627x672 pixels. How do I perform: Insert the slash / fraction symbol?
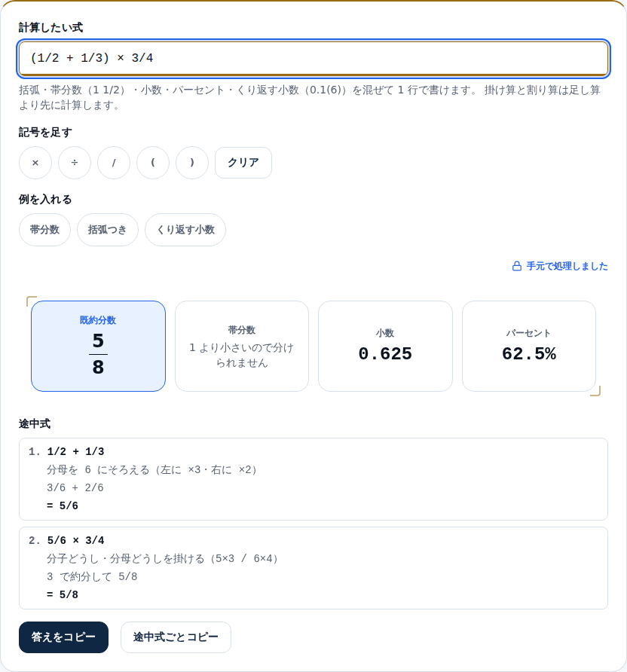coord(114,163)
